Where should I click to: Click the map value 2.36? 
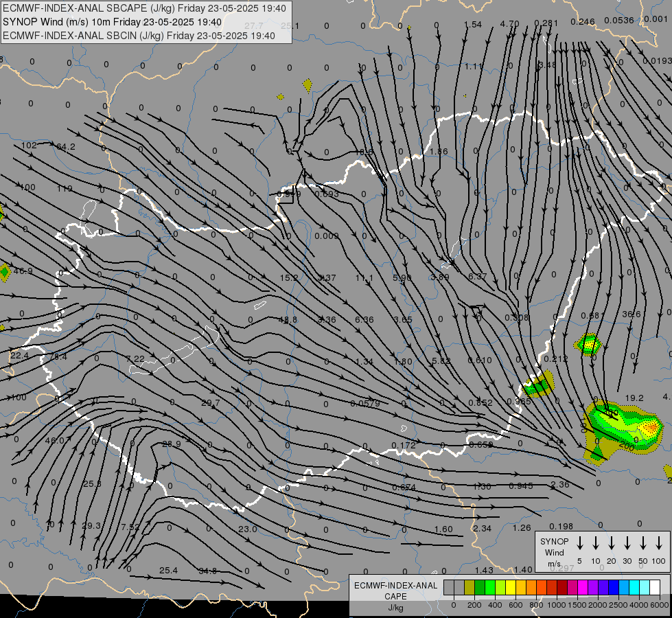tap(559, 485)
